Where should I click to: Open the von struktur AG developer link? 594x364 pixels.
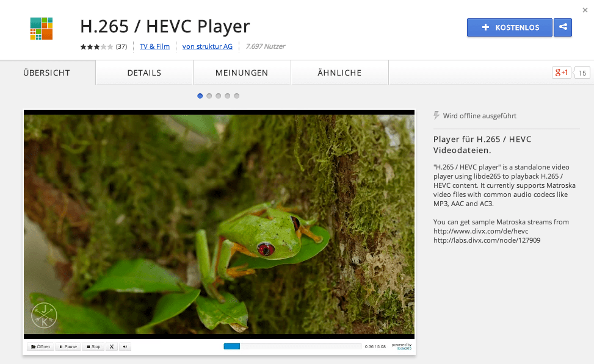click(207, 46)
